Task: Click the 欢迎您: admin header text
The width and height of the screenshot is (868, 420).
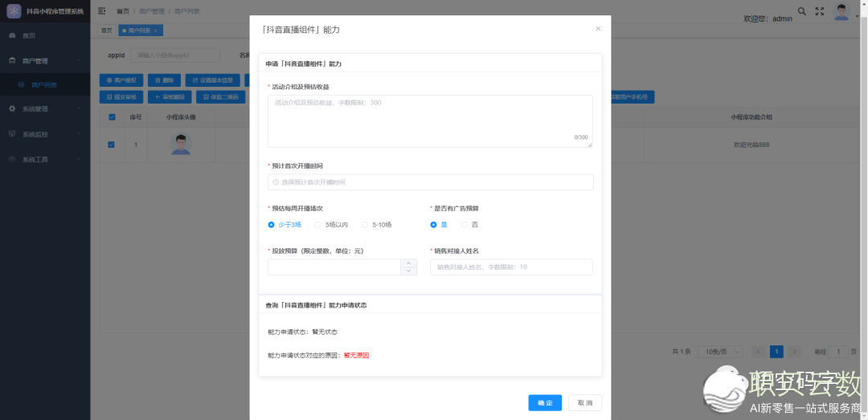Action: (x=768, y=18)
